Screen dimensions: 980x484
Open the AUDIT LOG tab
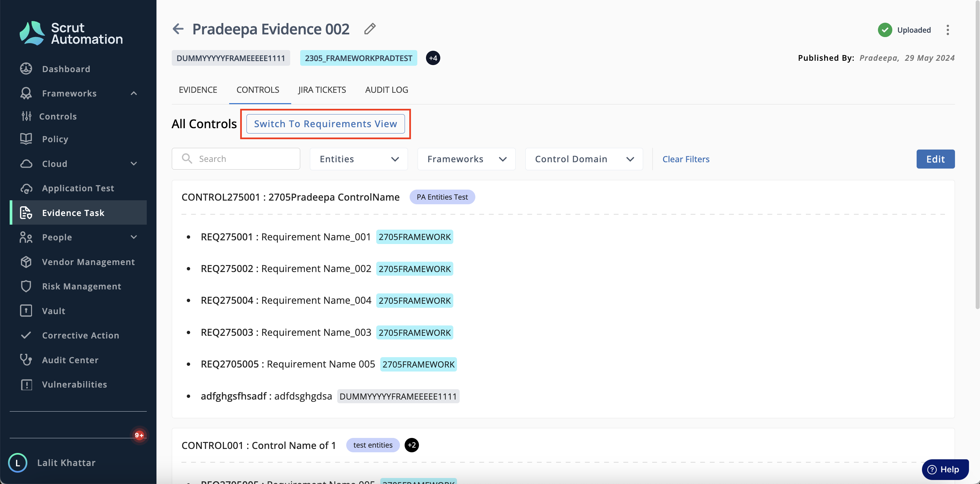tap(387, 90)
